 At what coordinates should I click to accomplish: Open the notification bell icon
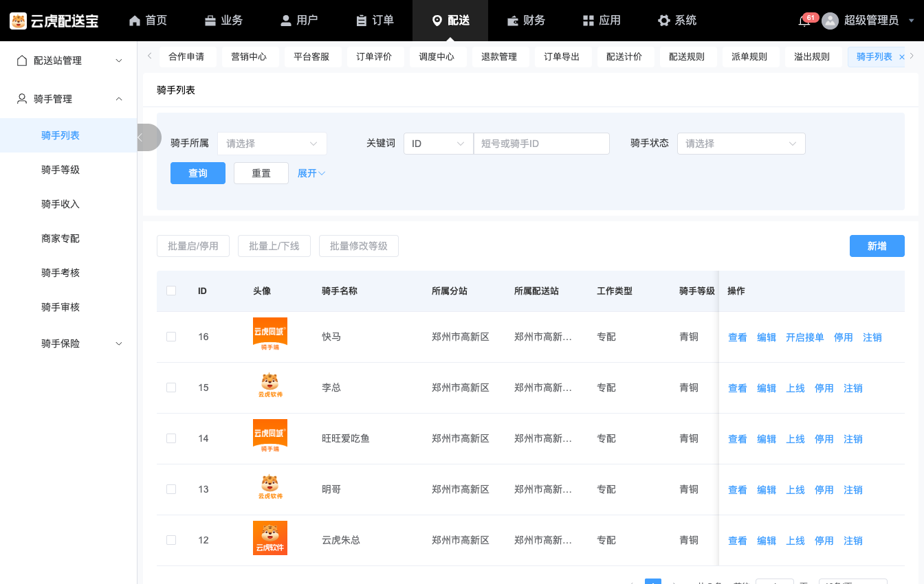coord(804,21)
